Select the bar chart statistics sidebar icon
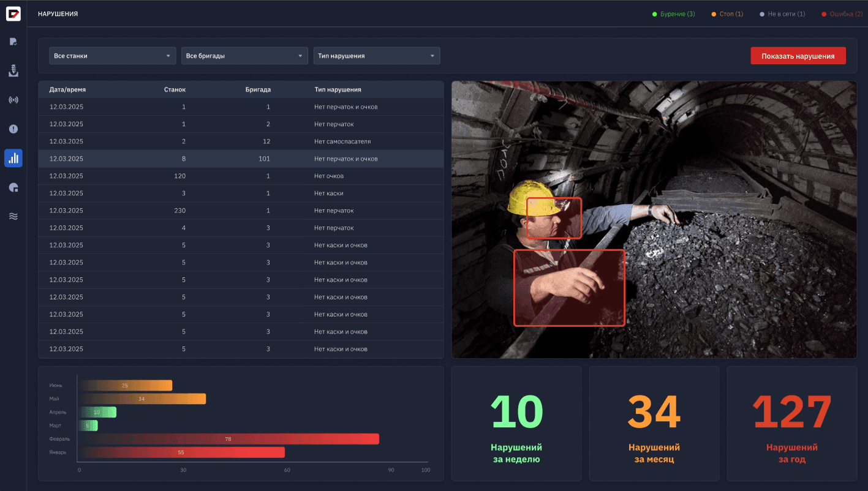The width and height of the screenshot is (868, 491). [x=13, y=159]
